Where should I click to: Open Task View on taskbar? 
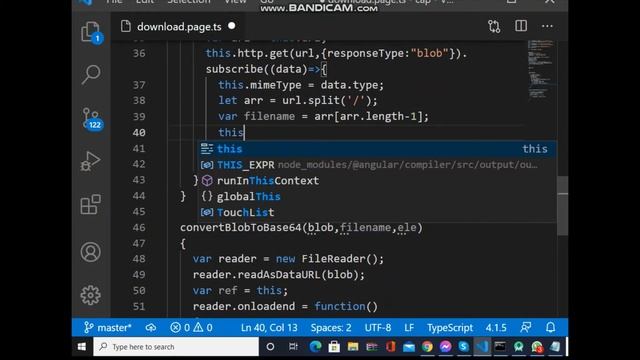pyautogui.click(x=293, y=347)
